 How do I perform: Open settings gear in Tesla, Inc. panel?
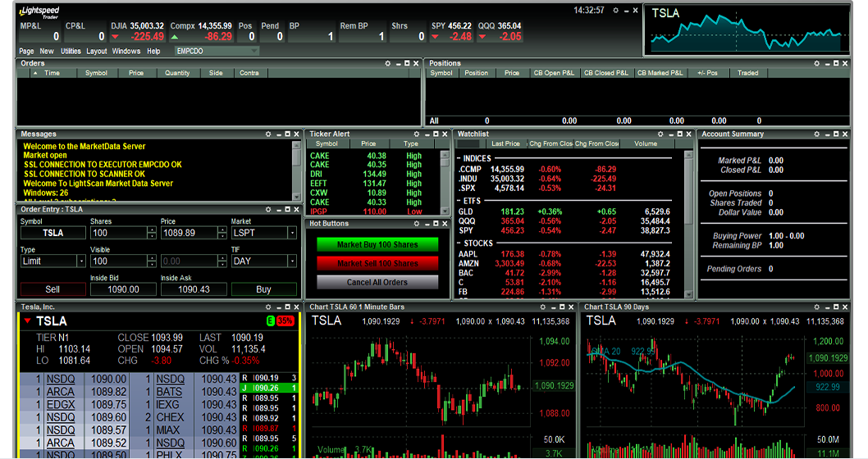tap(268, 307)
